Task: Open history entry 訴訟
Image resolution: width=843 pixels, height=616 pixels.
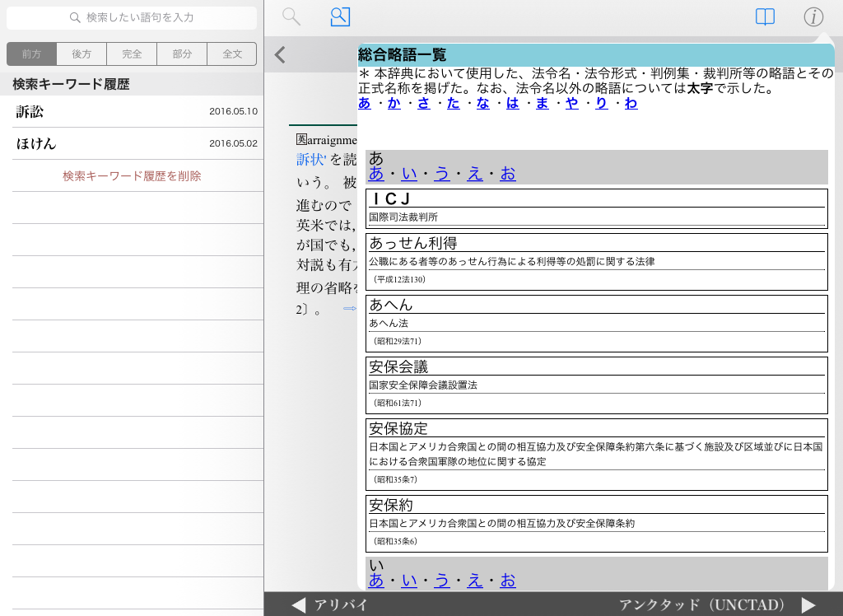Action: pyautogui.click(x=132, y=111)
